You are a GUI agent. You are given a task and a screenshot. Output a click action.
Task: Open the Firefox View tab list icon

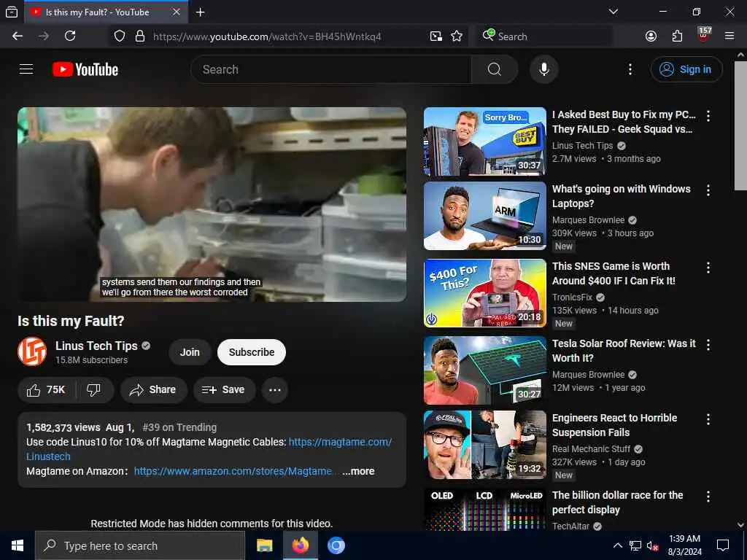(x=12, y=12)
